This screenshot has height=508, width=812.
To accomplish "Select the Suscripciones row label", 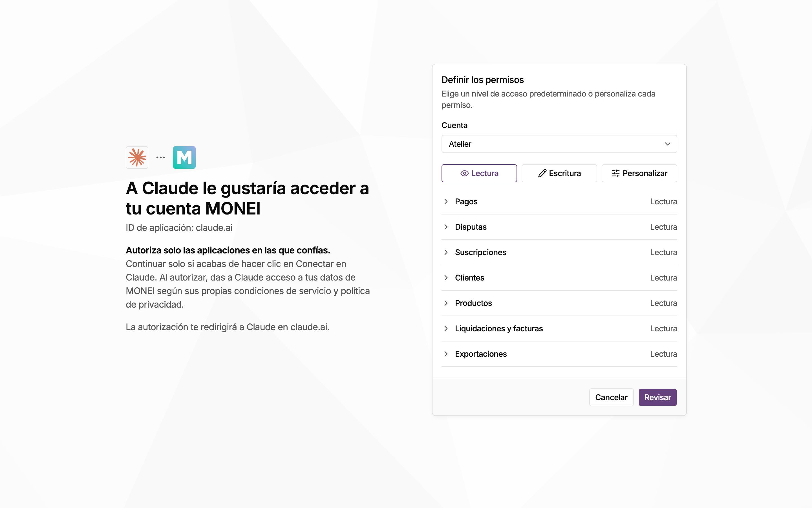I will 480,252.
